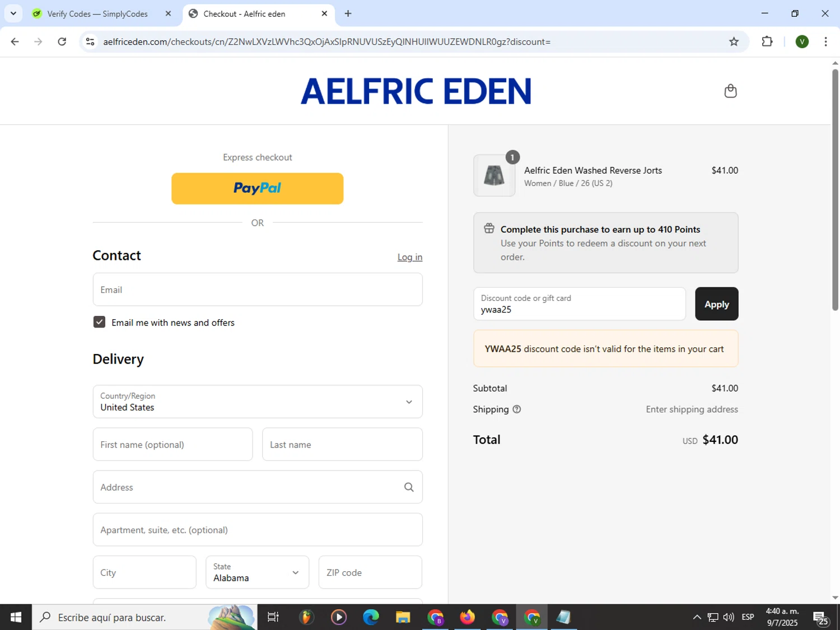Click the Aelfric Eden Washed Reverse Jorts title
This screenshot has height=630, width=840.
[593, 170]
